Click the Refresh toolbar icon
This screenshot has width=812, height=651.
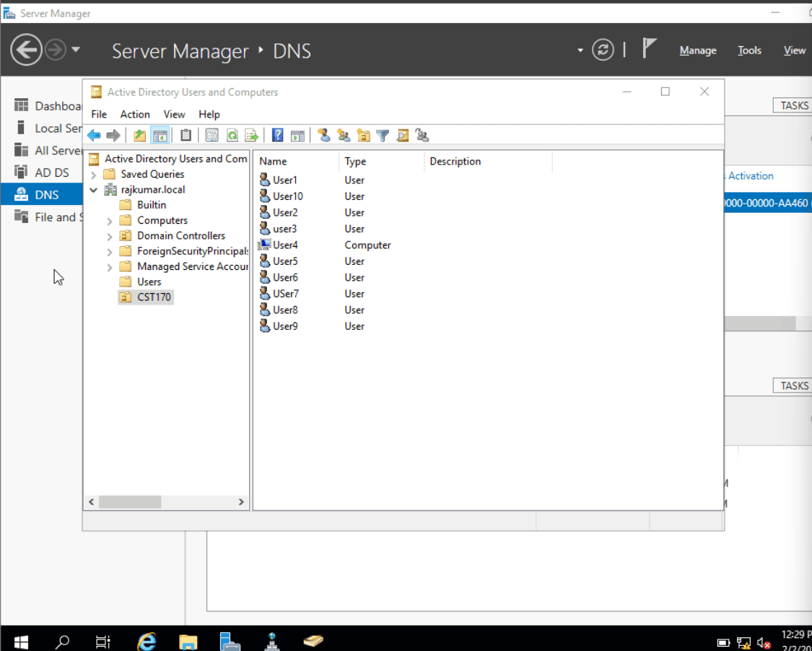pyautogui.click(x=232, y=136)
